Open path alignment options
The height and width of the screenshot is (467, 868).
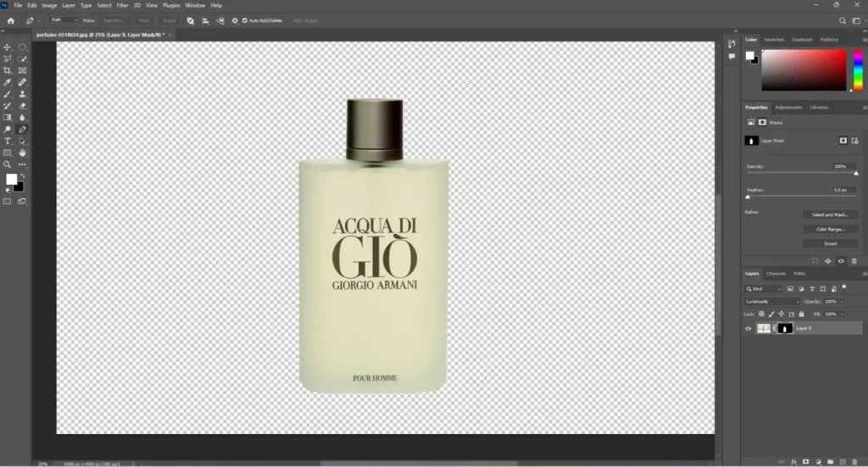(205, 20)
